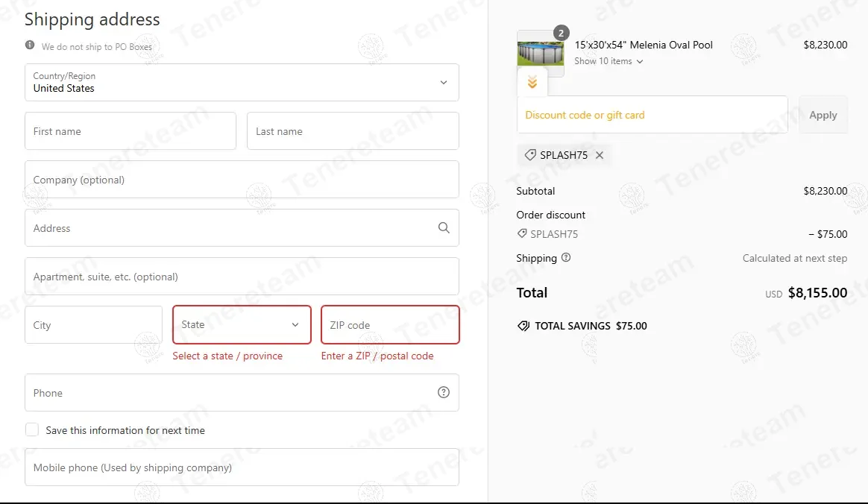868x504 pixels.
Task: Click the phone field help icon
Action: click(x=444, y=392)
